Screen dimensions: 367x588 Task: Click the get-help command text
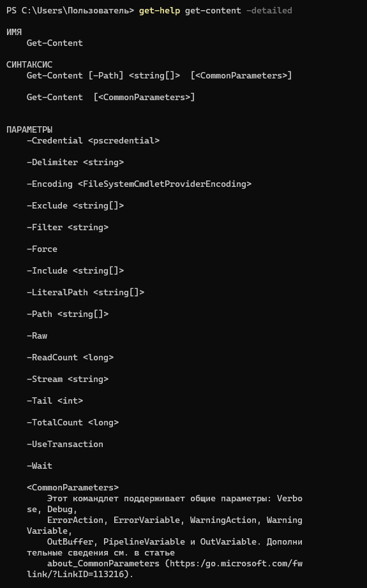pyautogui.click(x=160, y=10)
